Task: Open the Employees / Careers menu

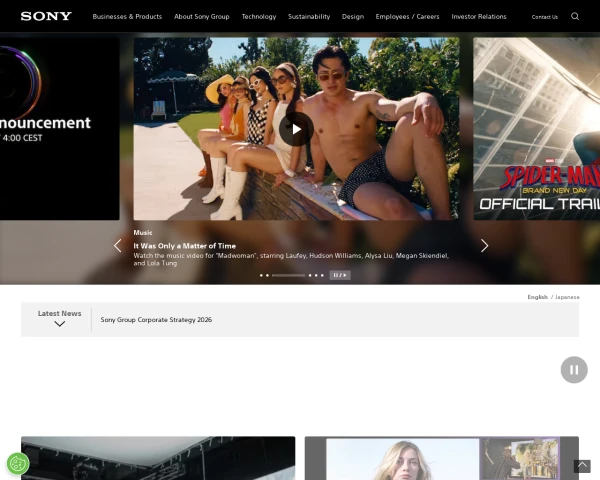Action: click(407, 16)
